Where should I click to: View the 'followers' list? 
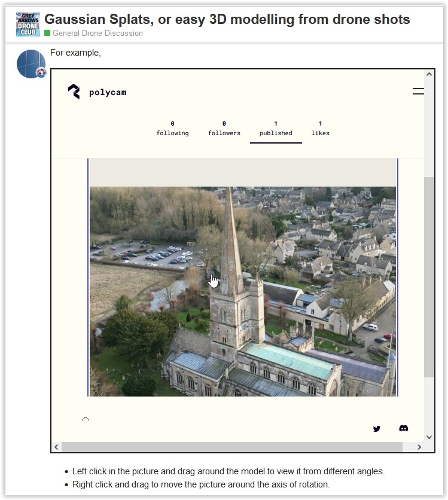(x=224, y=129)
